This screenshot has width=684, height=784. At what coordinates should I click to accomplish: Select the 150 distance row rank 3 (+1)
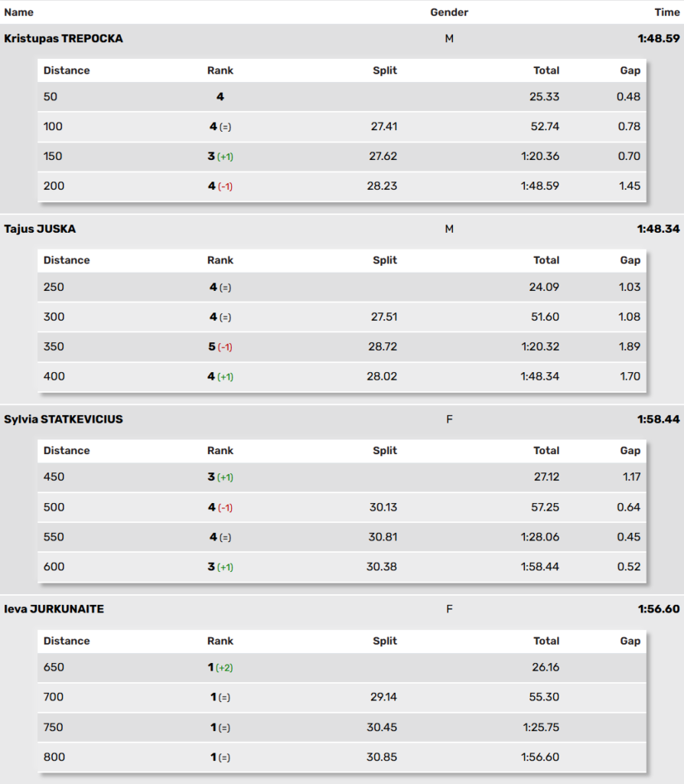(x=342, y=156)
